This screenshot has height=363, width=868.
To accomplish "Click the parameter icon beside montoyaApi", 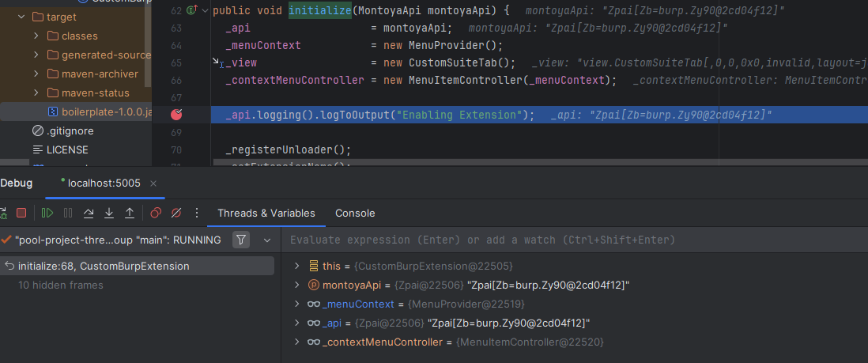I will click(313, 285).
